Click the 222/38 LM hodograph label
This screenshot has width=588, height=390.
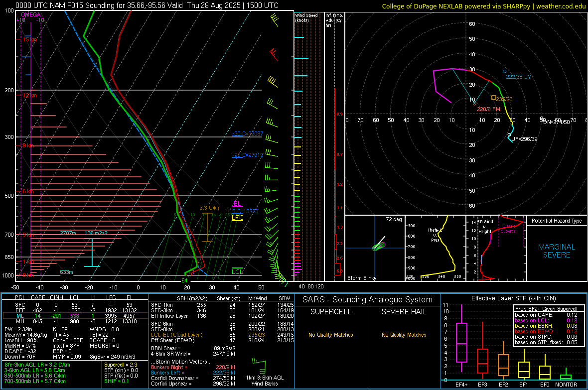519,77
